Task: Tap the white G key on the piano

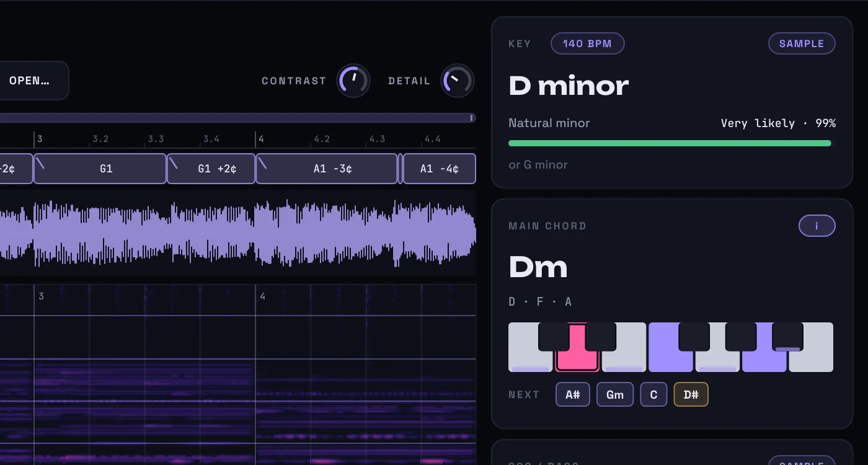Action: [x=717, y=362]
